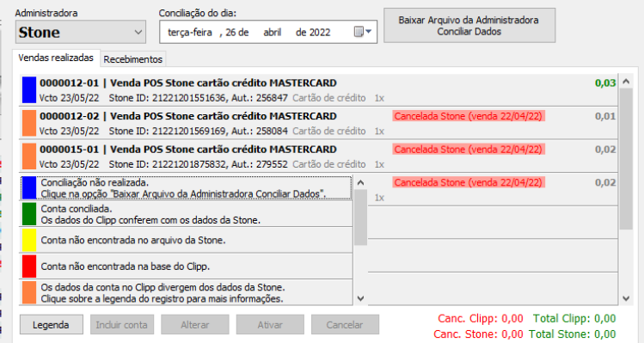
Task: Click legend list scroll up arrow
Action: [x=360, y=183]
